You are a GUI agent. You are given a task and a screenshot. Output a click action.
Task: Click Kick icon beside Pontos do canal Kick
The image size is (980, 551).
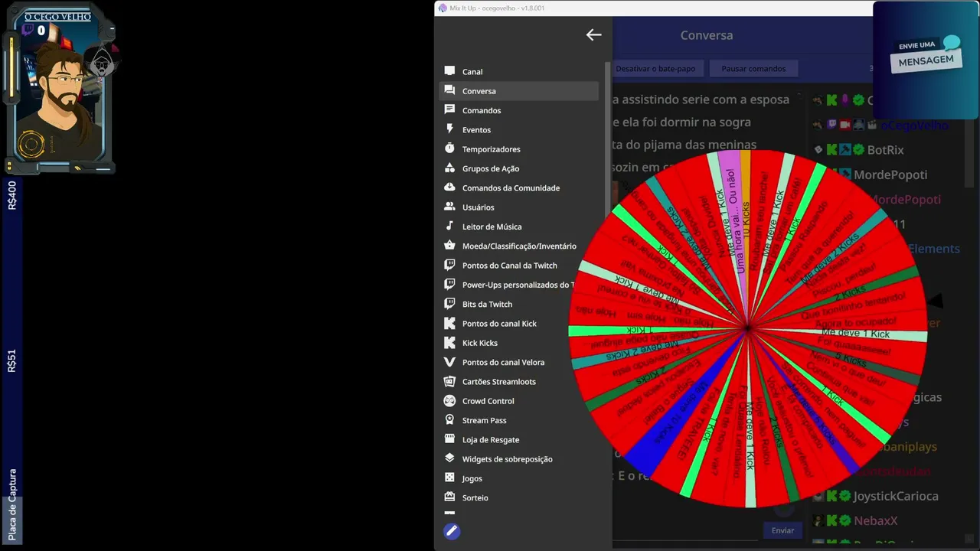(449, 323)
